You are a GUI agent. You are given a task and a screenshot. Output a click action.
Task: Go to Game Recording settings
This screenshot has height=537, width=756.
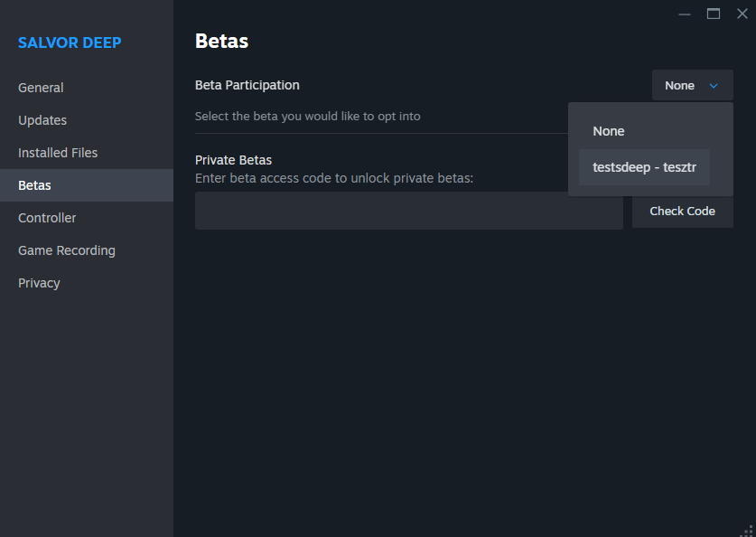coord(66,250)
